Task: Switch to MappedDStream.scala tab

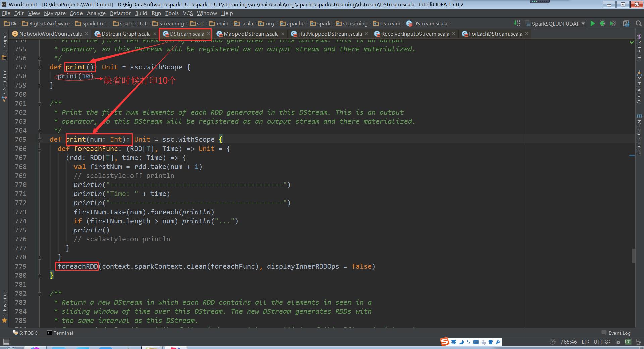Action: coord(251,34)
